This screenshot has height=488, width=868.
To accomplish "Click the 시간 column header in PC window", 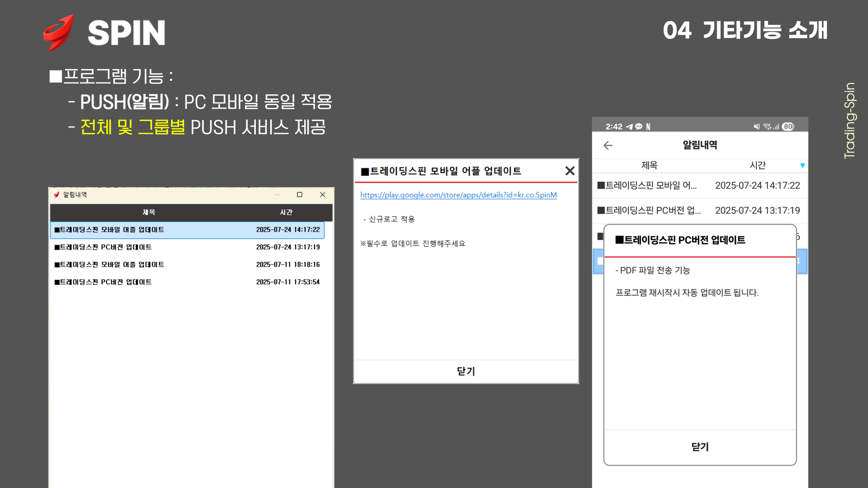I will tap(286, 212).
